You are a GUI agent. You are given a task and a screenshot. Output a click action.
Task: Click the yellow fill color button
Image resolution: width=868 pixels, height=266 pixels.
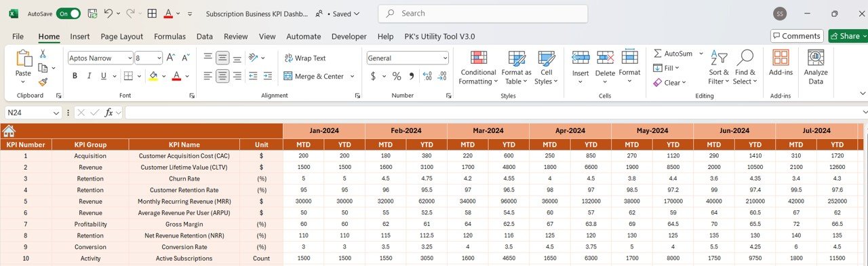[x=153, y=76]
